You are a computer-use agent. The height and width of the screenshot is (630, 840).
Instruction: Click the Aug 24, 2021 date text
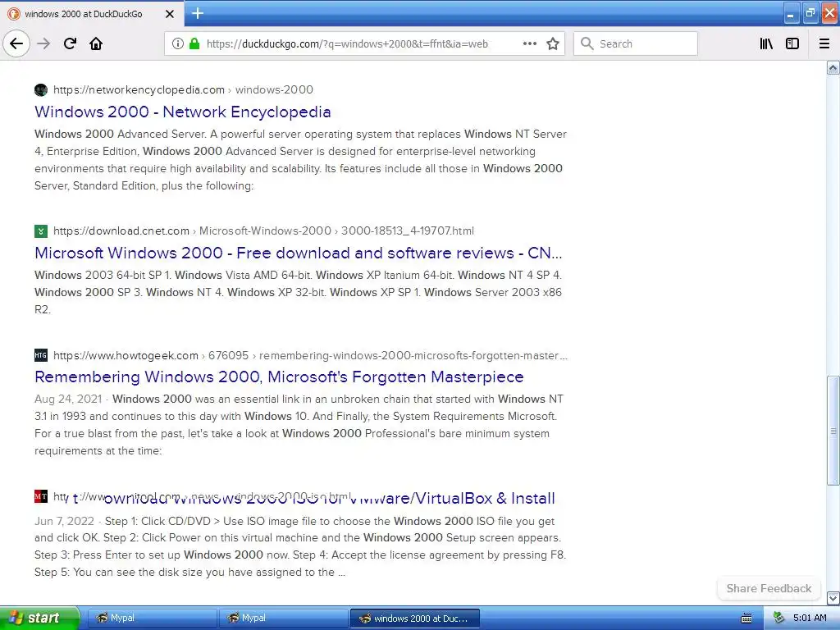68,399
